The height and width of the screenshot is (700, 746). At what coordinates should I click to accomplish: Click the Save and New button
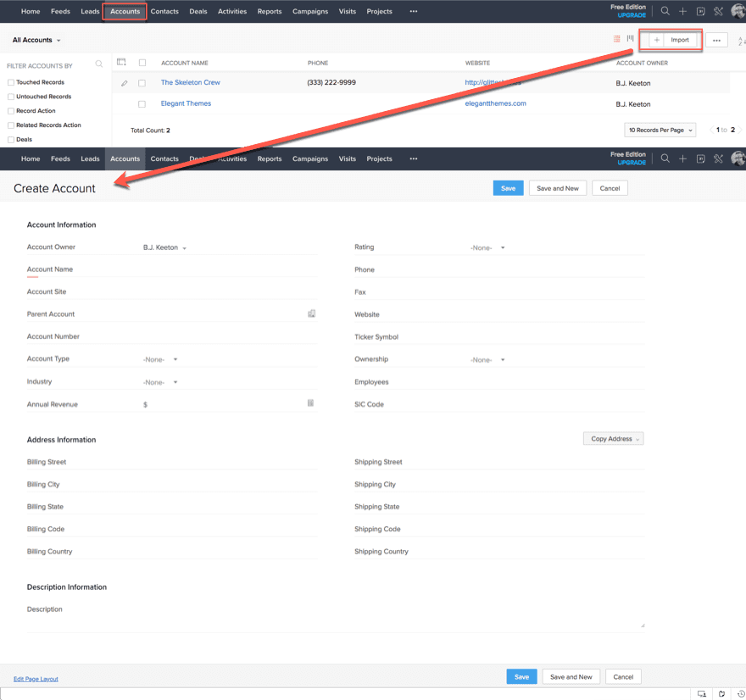[557, 188]
